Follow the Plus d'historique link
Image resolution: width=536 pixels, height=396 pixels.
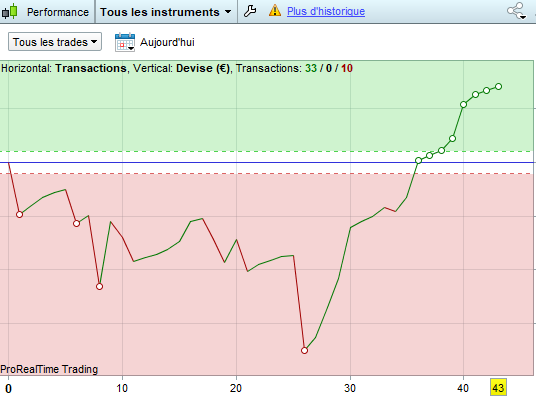pos(326,11)
